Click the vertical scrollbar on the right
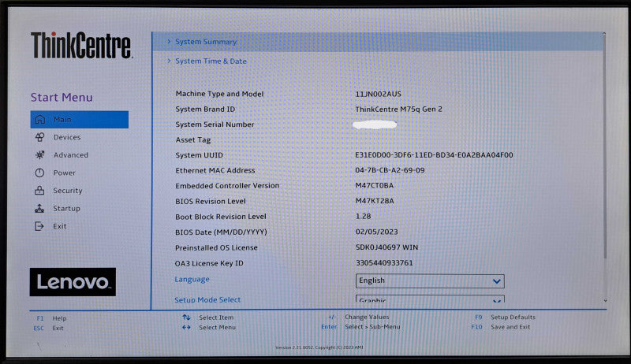 click(604, 146)
